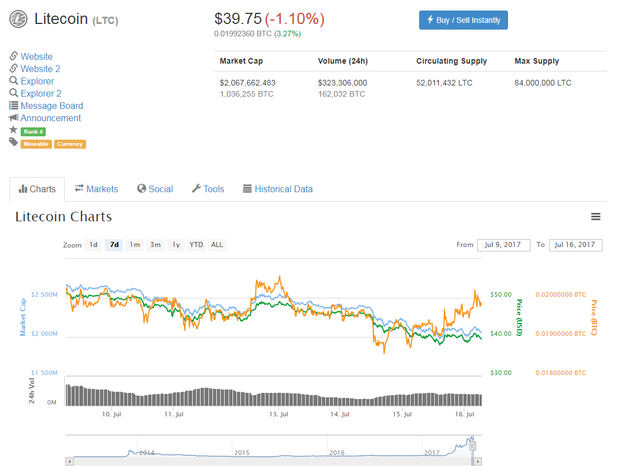Click the From date field Jul 9, 2017
640x472 pixels.
[504, 245]
